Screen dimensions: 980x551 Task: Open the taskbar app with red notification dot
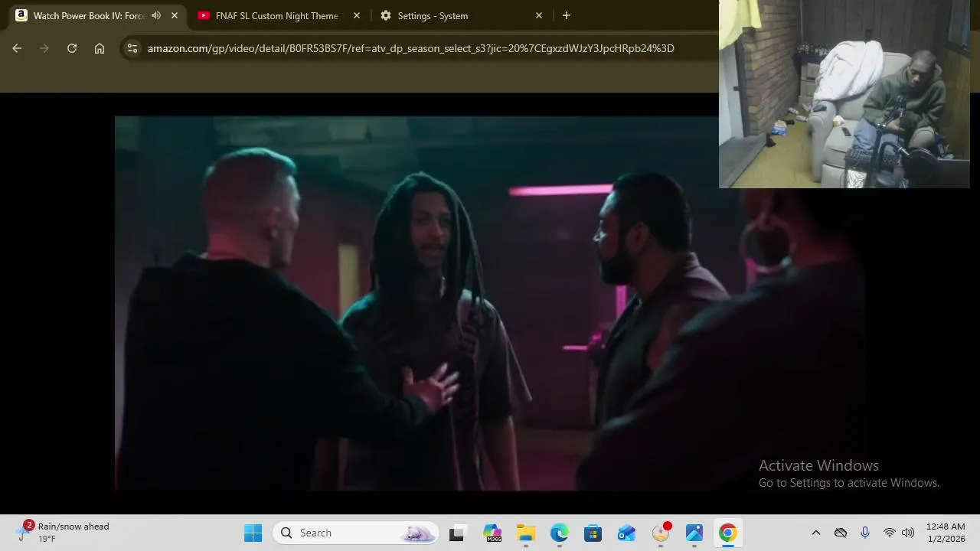click(661, 533)
